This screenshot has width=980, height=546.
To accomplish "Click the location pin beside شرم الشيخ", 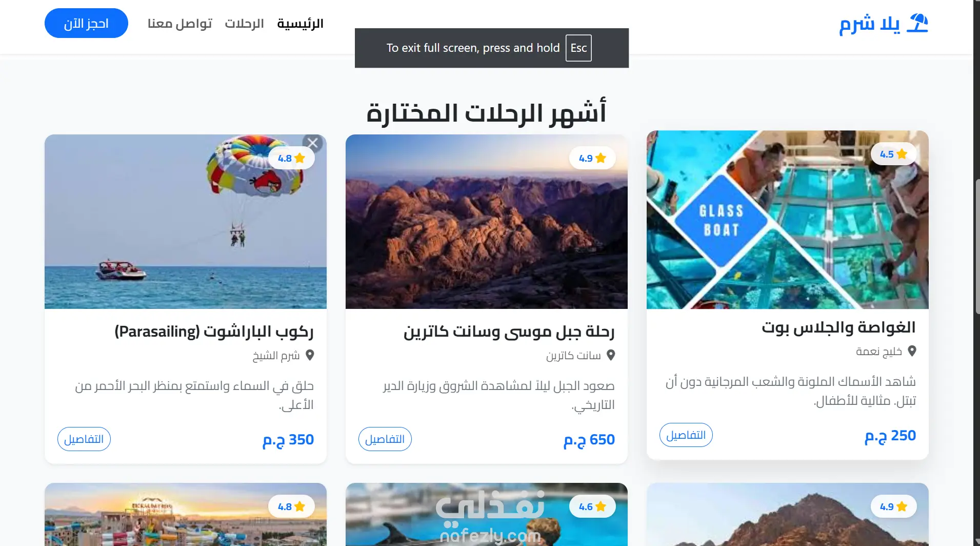I will click(x=310, y=355).
